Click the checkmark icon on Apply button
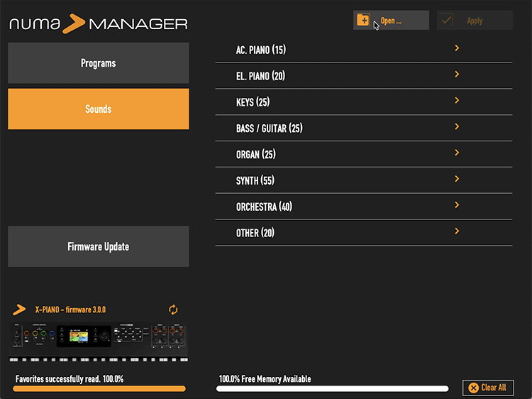The height and width of the screenshot is (399, 532). tap(446, 21)
